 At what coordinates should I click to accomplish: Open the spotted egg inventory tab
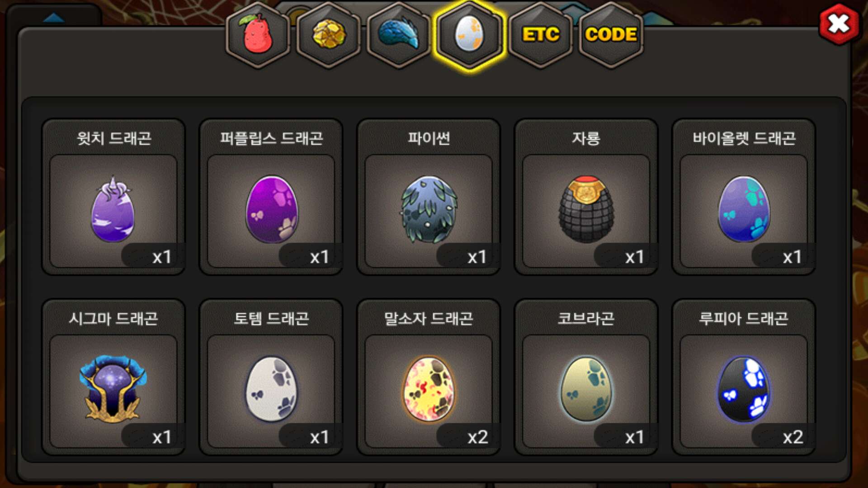pos(469,35)
